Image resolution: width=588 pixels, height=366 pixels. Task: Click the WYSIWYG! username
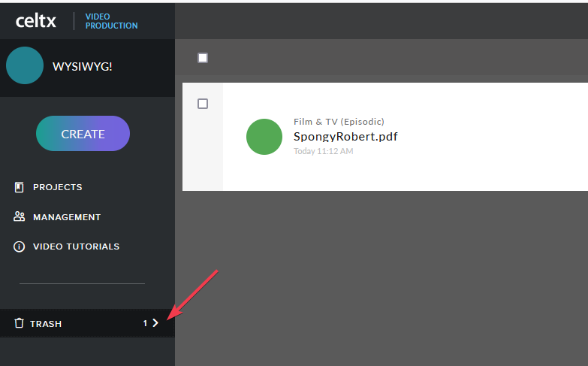coord(82,66)
